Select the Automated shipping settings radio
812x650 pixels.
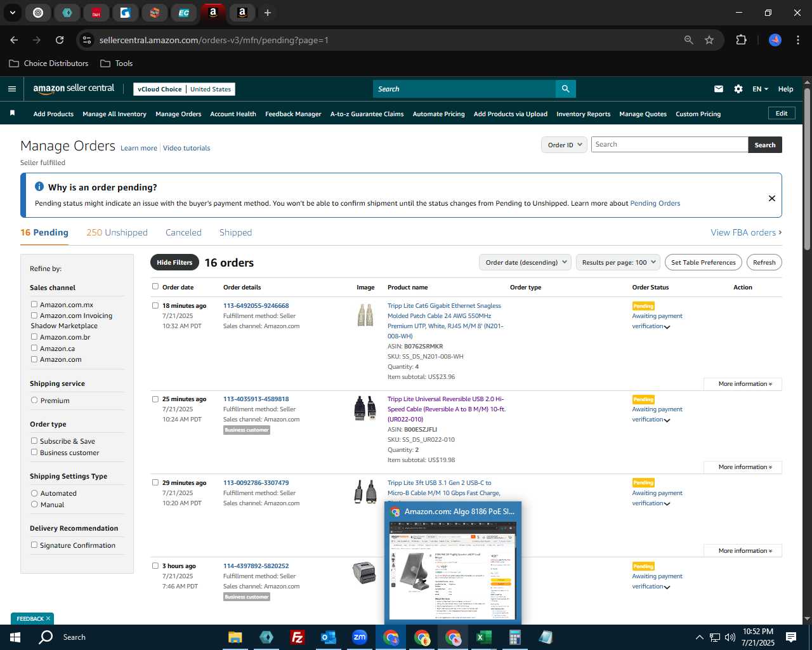click(34, 493)
